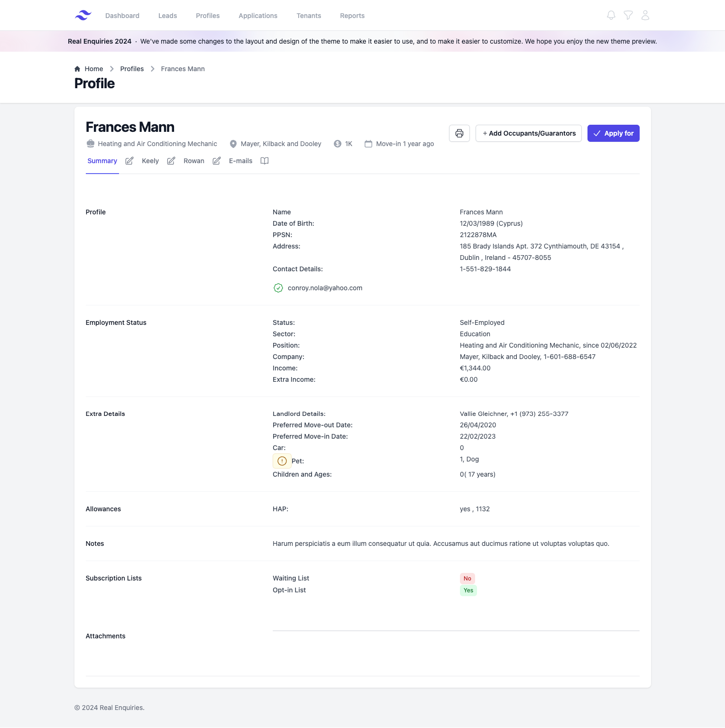Click the print profile button

pos(459,133)
